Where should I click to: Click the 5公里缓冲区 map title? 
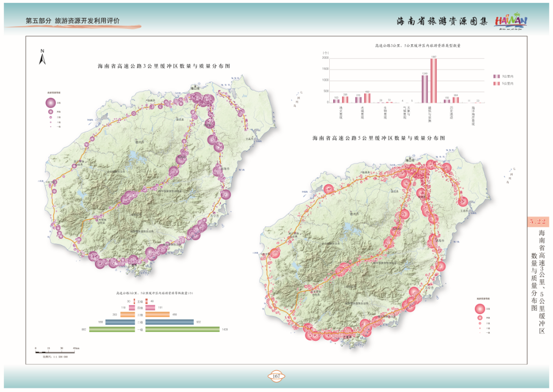[378, 138]
